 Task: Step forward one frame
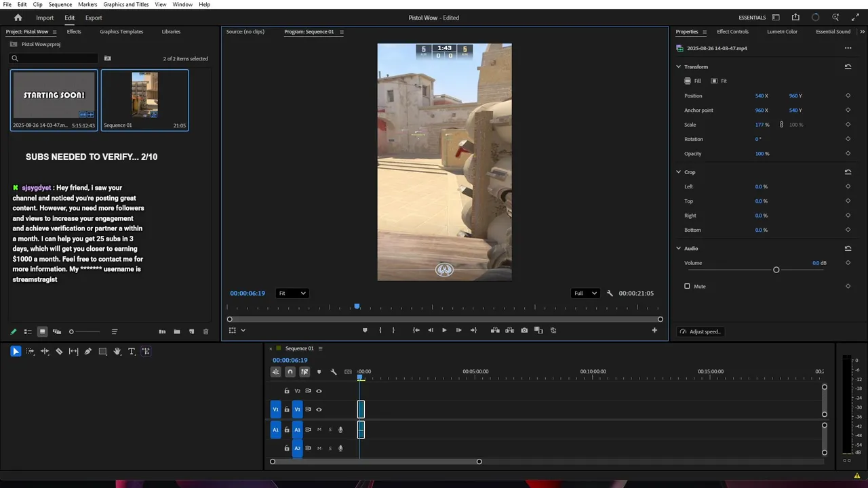(x=458, y=330)
